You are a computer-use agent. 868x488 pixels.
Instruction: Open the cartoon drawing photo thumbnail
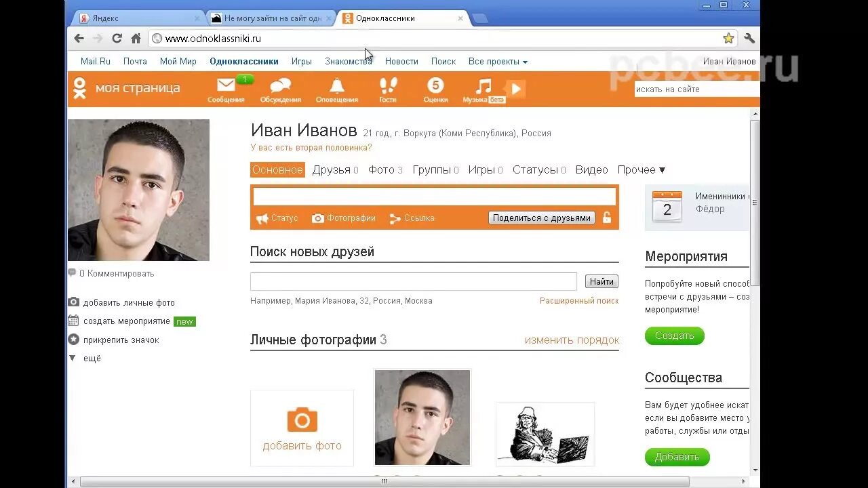coord(545,434)
